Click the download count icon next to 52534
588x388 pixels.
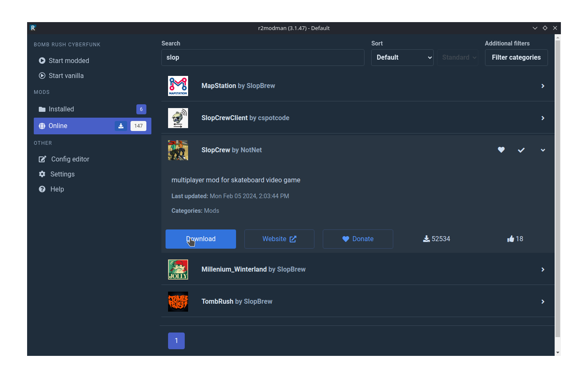tap(426, 239)
